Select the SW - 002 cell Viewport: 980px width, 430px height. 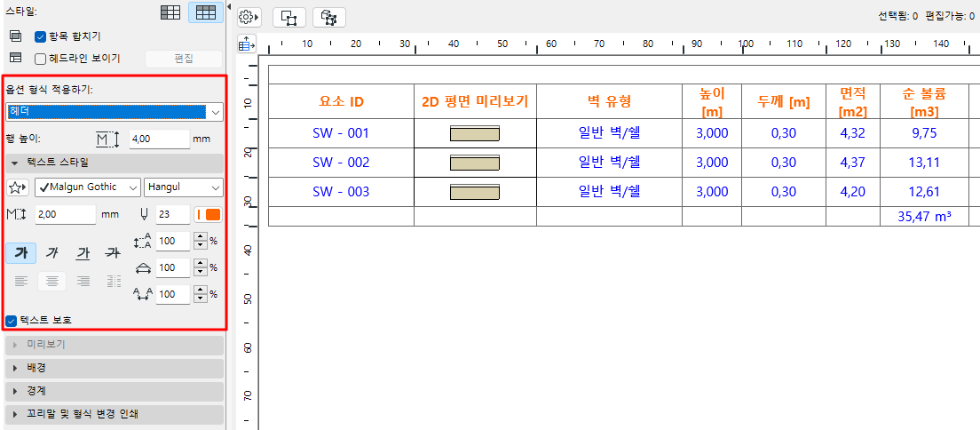pyautogui.click(x=341, y=163)
